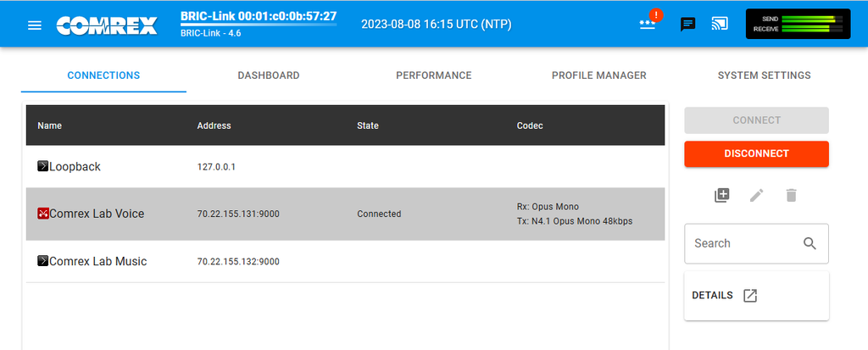Open the Profile Manager tab

click(x=599, y=75)
